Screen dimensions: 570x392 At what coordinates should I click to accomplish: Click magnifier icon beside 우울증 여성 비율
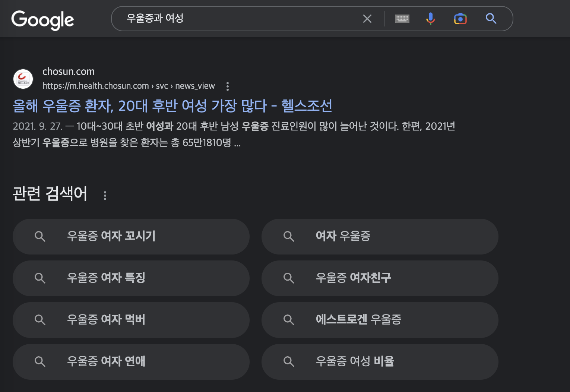point(289,361)
